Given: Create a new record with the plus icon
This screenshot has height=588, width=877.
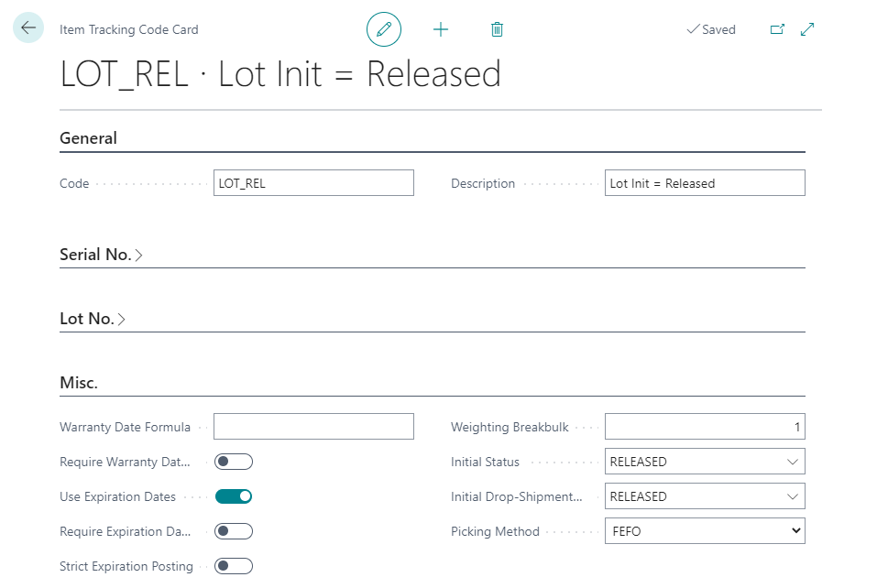Looking at the screenshot, I should pos(441,29).
